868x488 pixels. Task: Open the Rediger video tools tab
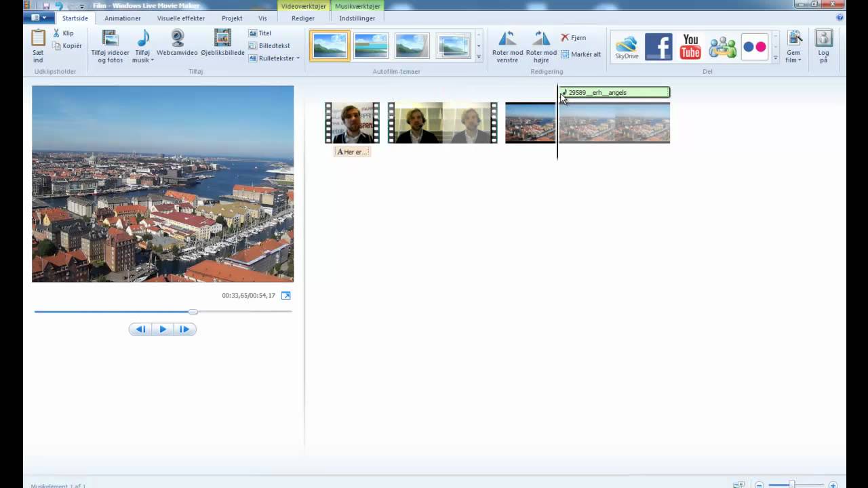(303, 18)
